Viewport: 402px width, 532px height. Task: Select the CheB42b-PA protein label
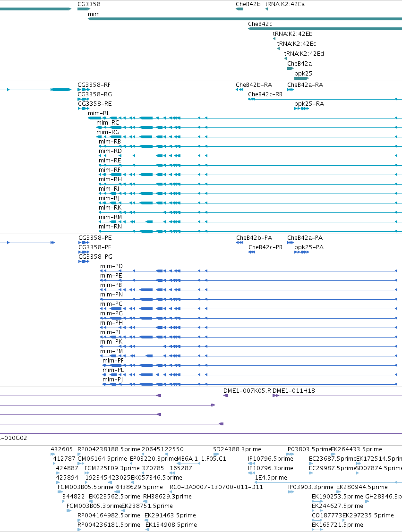point(254,238)
